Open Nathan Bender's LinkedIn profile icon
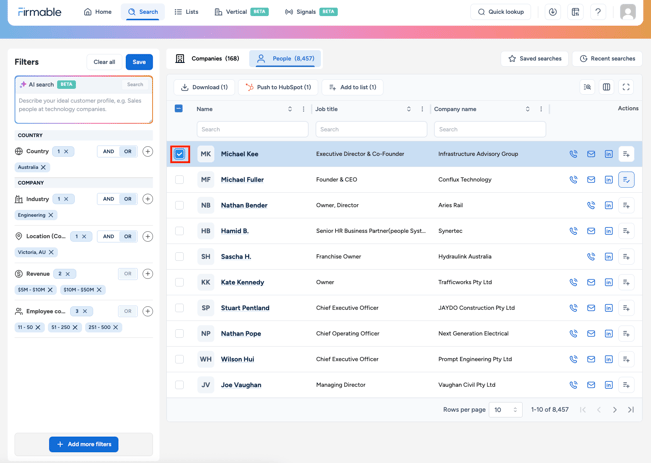651x463 pixels. [609, 206]
